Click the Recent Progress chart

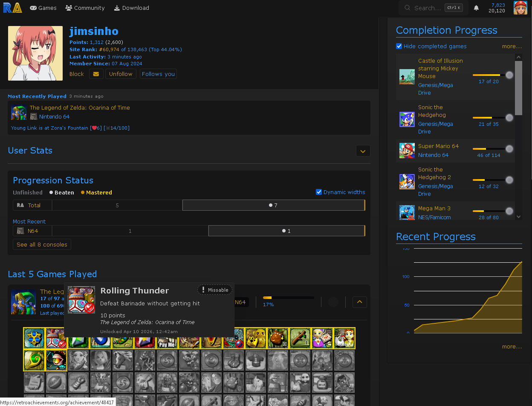coord(468,290)
